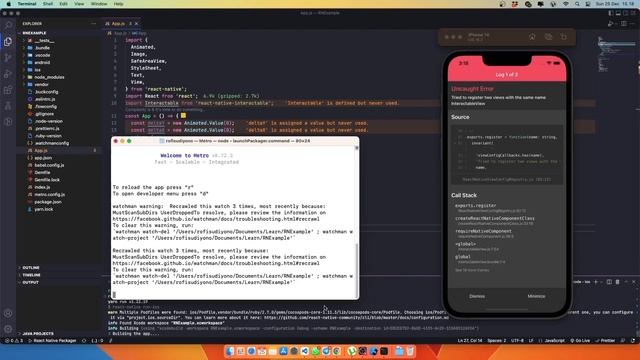Click Go Live in the status bar
The image size is (640, 360).
tap(580, 340)
